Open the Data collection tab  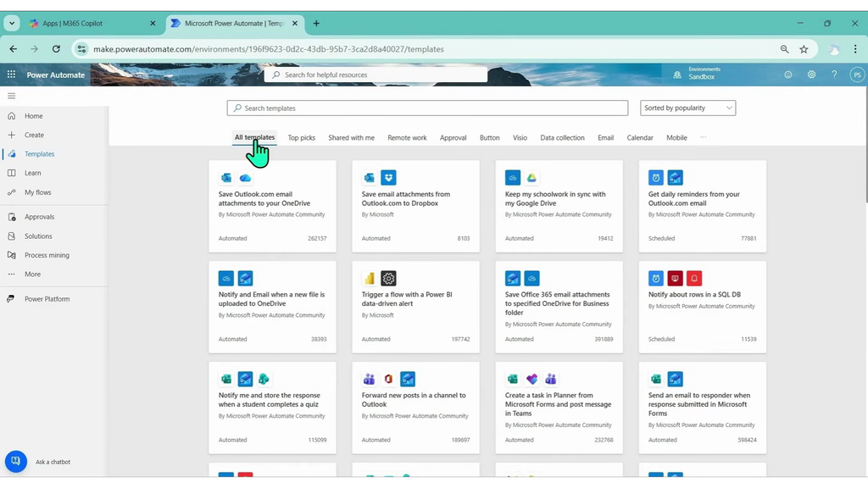pyautogui.click(x=562, y=138)
